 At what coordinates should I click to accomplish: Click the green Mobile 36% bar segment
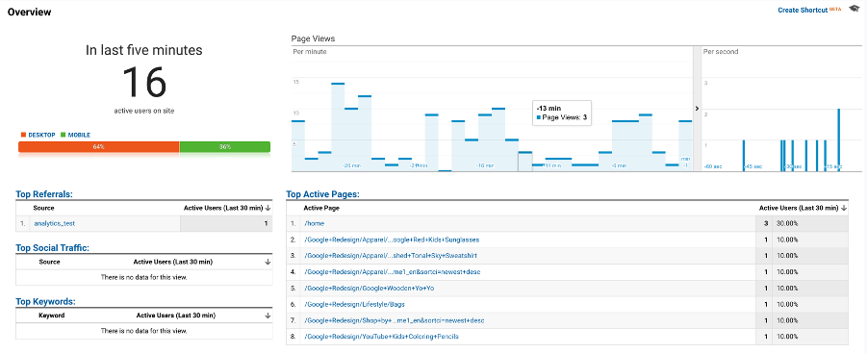point(225,146)
